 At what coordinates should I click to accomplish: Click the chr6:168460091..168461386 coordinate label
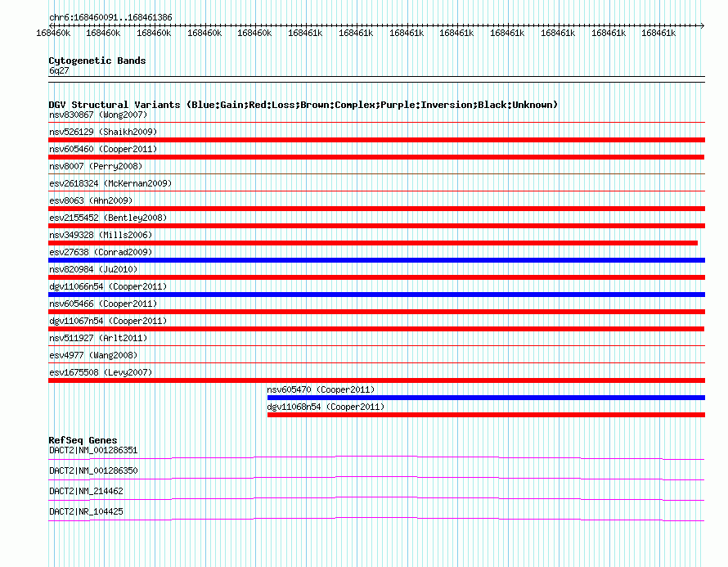pos(110,17)
